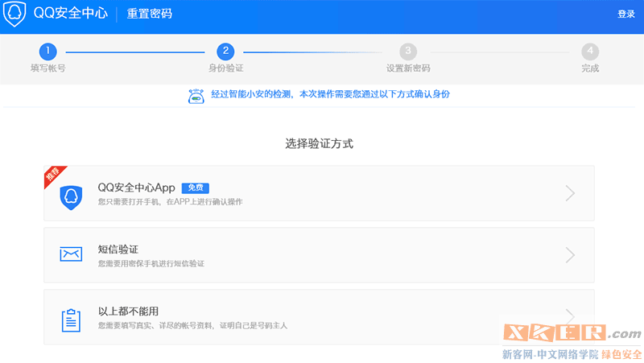Select step 4 circle 完成
This screenshot has height=363, width=644.
tap(590, 52)
